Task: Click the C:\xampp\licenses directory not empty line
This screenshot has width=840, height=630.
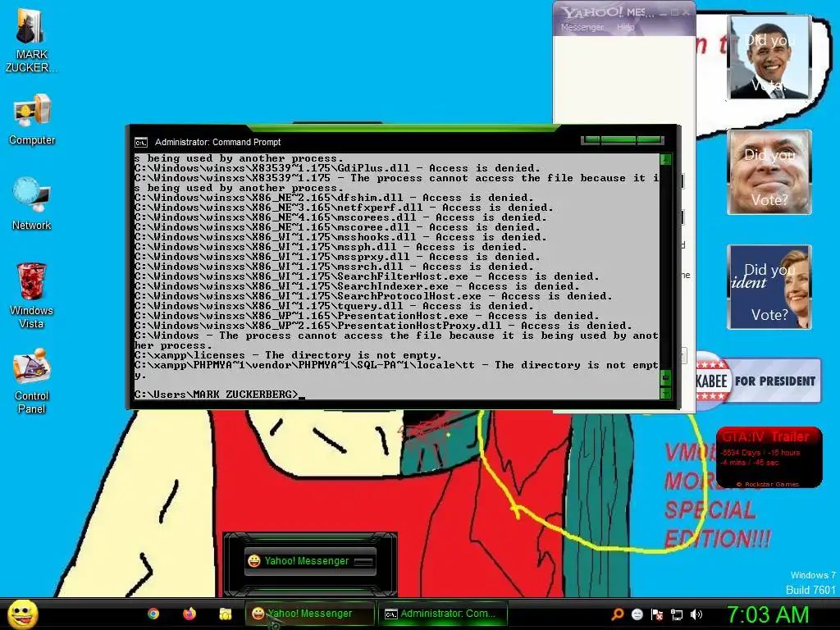Action: click(288, 355)
